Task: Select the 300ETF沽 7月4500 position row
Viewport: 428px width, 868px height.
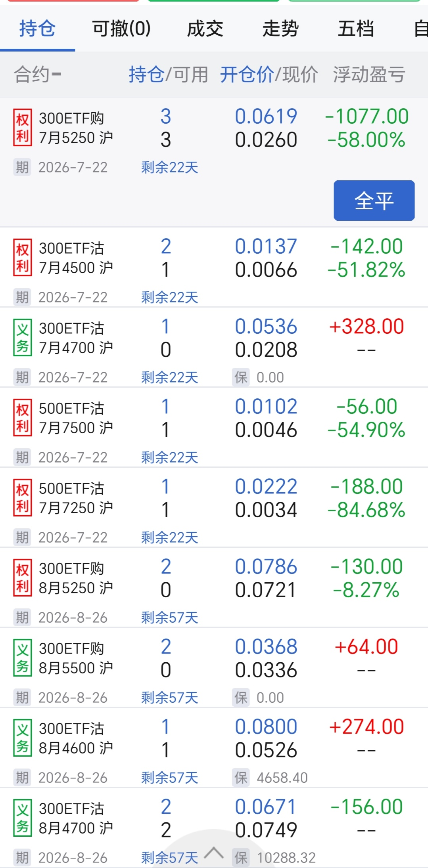Action: (214, 267)
